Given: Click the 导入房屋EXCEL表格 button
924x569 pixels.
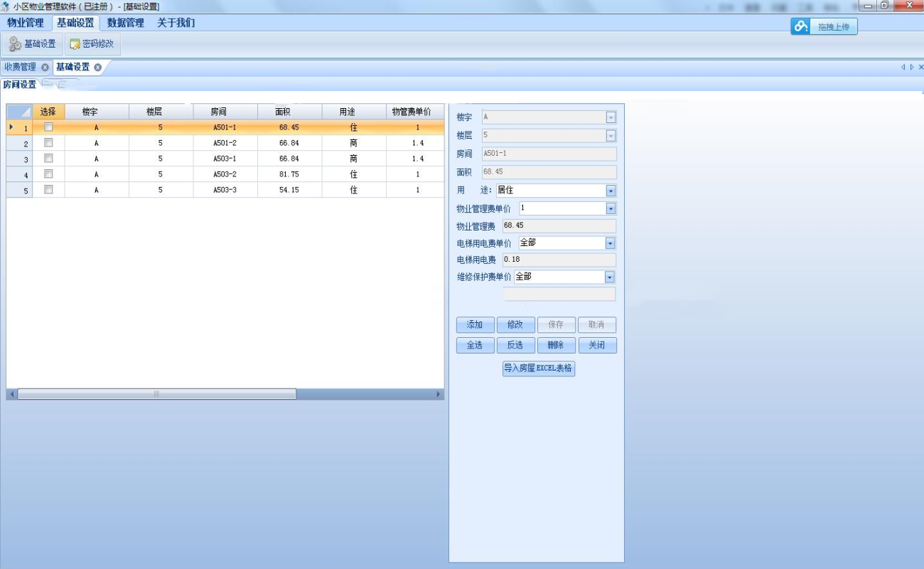Looking at the screenshot, I should [x=538, y=368].
